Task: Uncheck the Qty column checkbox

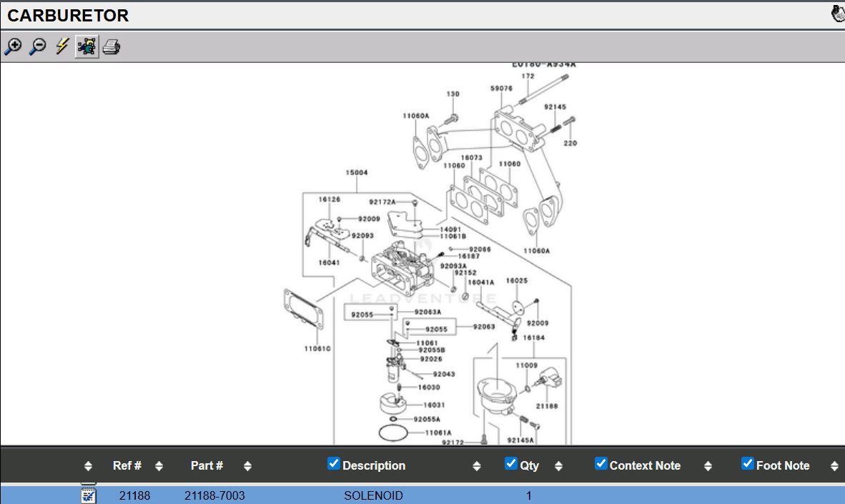Action: pos(510,464)
